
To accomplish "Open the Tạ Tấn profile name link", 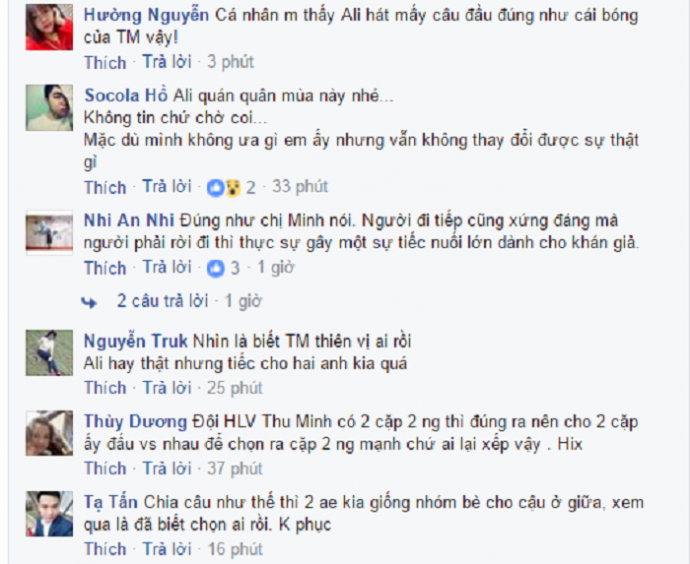I will coord(111,502).
